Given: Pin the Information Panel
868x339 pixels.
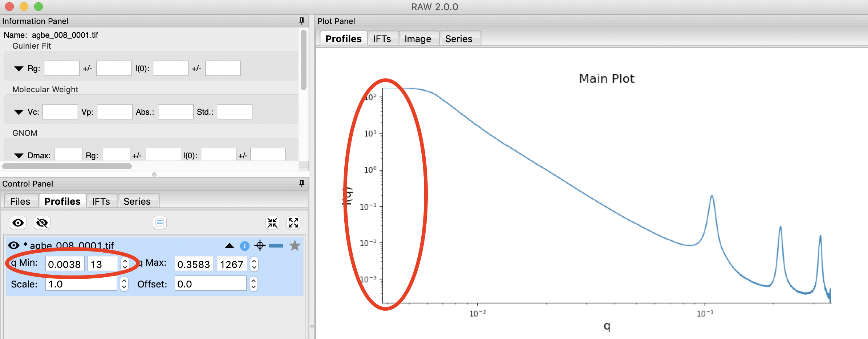Looking at the screenshot, I should tap(301, 21).
